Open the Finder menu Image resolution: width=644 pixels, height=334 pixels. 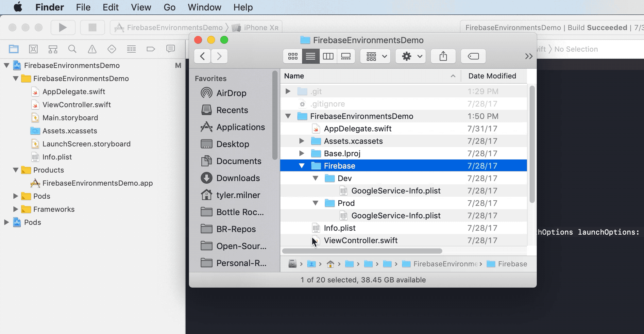50,7
